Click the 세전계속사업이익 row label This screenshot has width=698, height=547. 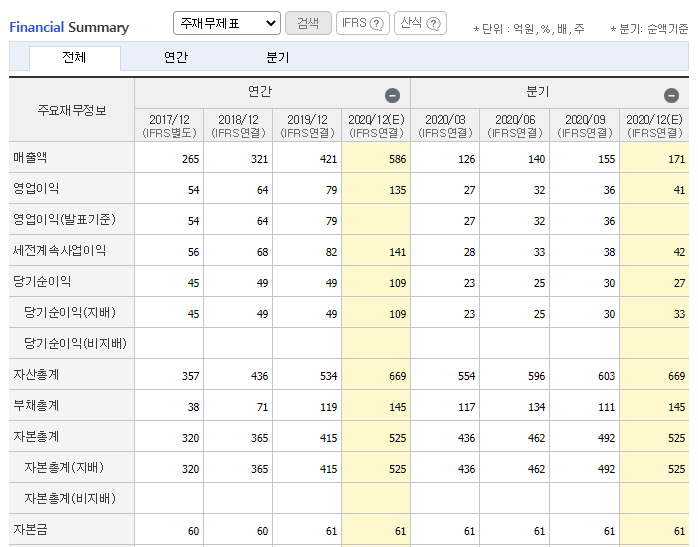click(x=59, y=251)
